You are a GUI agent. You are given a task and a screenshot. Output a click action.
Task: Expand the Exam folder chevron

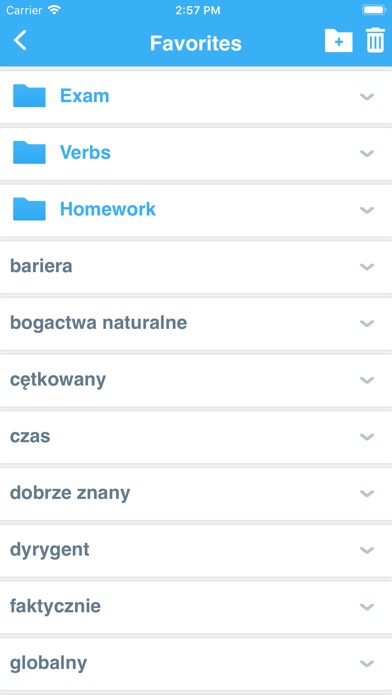pyautogui.click(x=367, y=96)
